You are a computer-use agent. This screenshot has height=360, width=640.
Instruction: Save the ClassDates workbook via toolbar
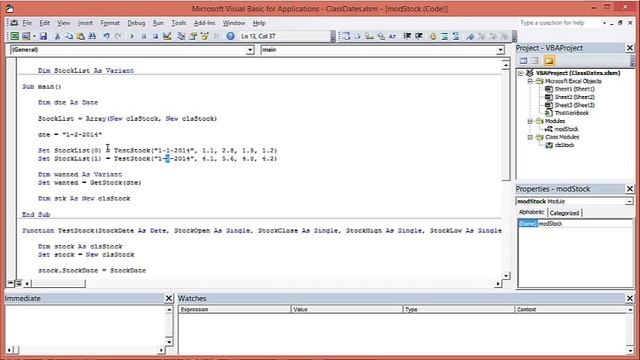[x=43, y=36]
